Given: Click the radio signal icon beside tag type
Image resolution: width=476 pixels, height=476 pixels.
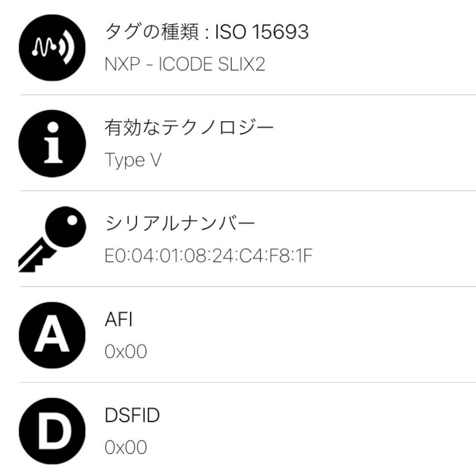Looking at the screenshot, I should pyautogui.click(x=52, y=48).
